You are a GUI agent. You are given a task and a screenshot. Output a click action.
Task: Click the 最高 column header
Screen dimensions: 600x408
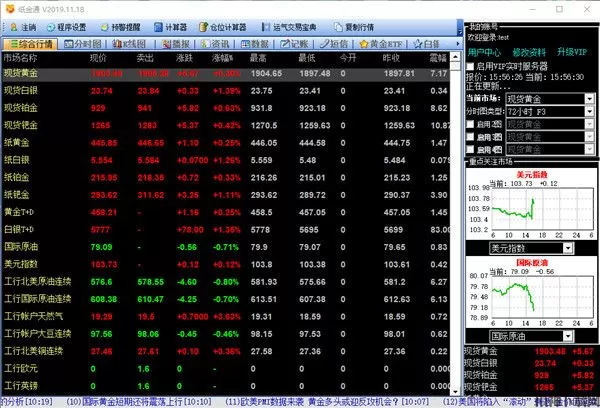[x=258, y=58]
